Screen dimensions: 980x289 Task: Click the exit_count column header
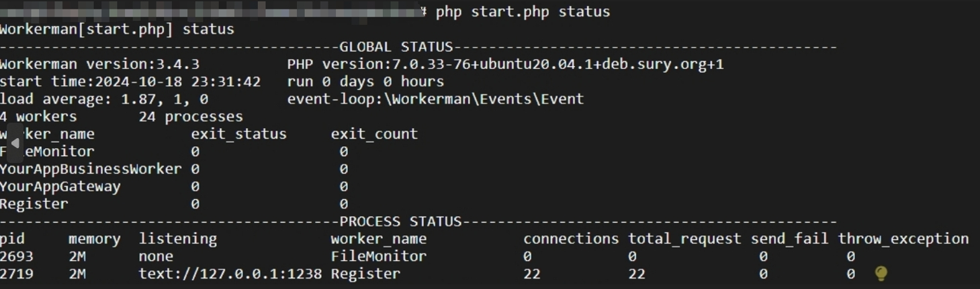coord(374,134)
